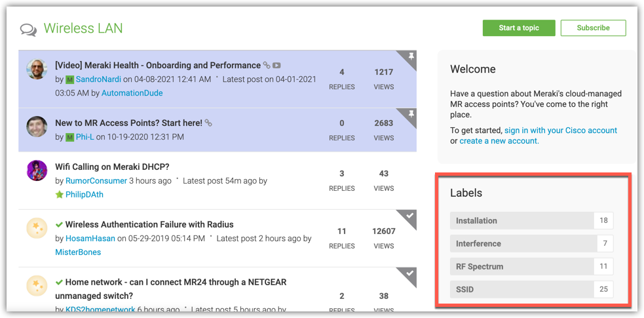
Task: Click the pin icon on Meraki Health topic
Action: point(410,56)
